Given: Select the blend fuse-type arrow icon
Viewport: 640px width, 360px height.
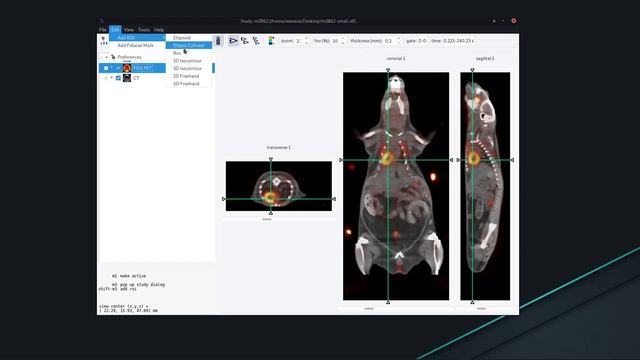Looking at the screenshot, I should coord(233,41).
